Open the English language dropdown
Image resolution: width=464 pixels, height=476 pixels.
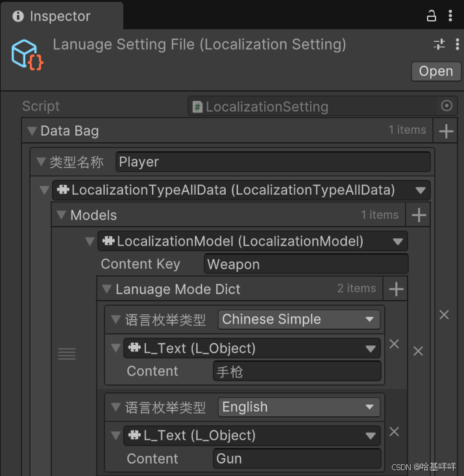pos(299,407)
